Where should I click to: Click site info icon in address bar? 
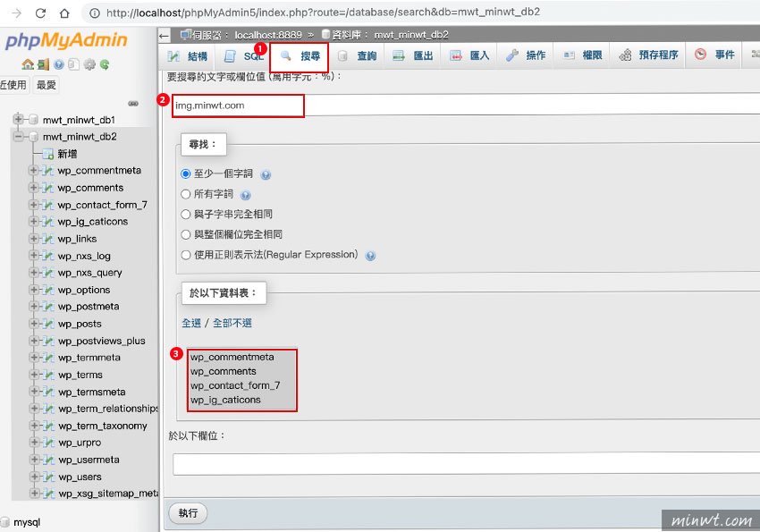point(95,13)
